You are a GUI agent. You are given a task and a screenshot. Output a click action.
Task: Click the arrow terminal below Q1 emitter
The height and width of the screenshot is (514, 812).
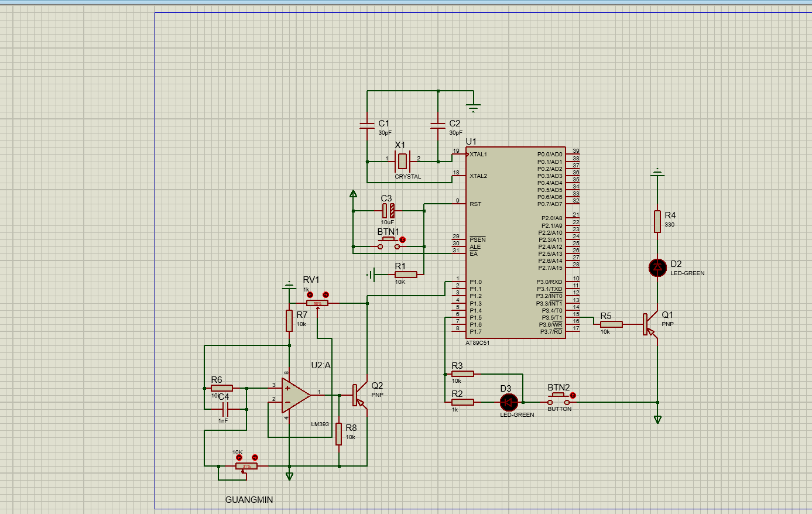[657, 419]
